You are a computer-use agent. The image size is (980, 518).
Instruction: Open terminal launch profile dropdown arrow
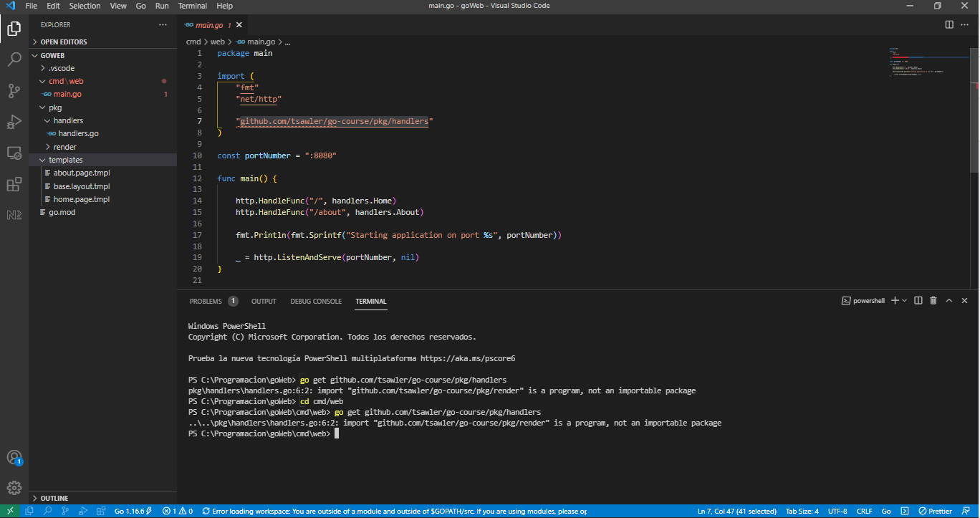point(905,301)
